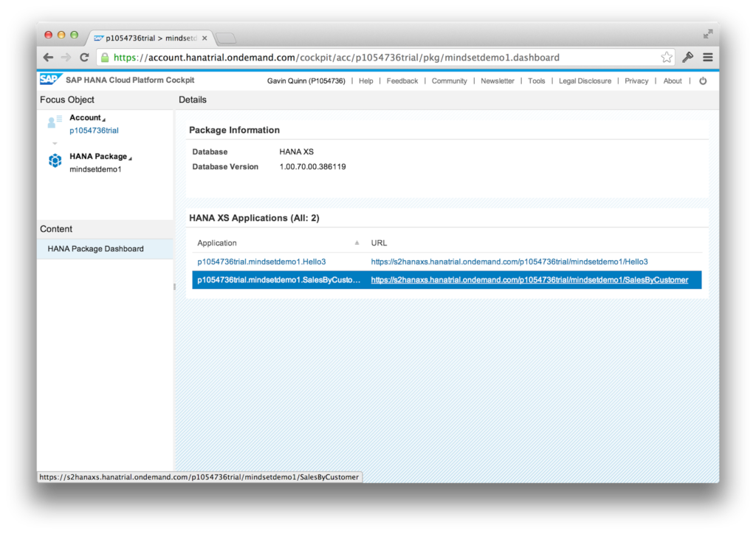Open the Feedback link
756x534 pixels.
click(x=402, y=81)
